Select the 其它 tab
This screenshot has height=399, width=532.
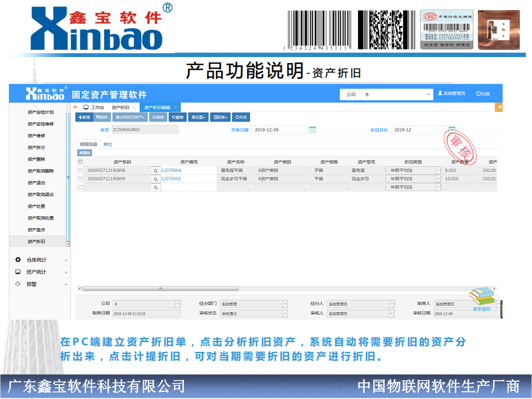(108, 144)
